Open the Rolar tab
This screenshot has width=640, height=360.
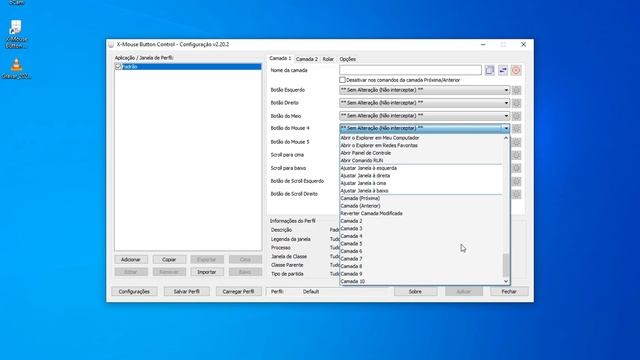[x=328, y=59]
